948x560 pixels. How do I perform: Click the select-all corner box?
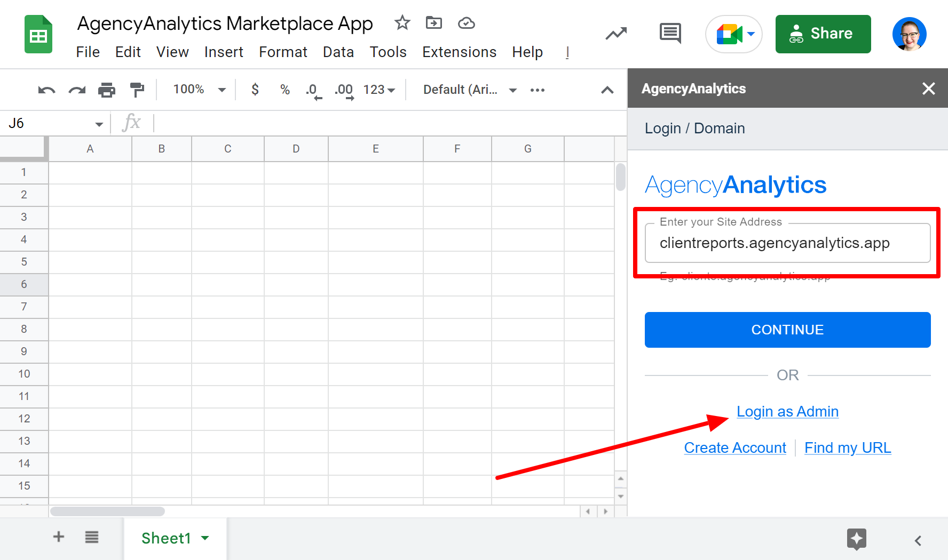click(x=23, y=148)
